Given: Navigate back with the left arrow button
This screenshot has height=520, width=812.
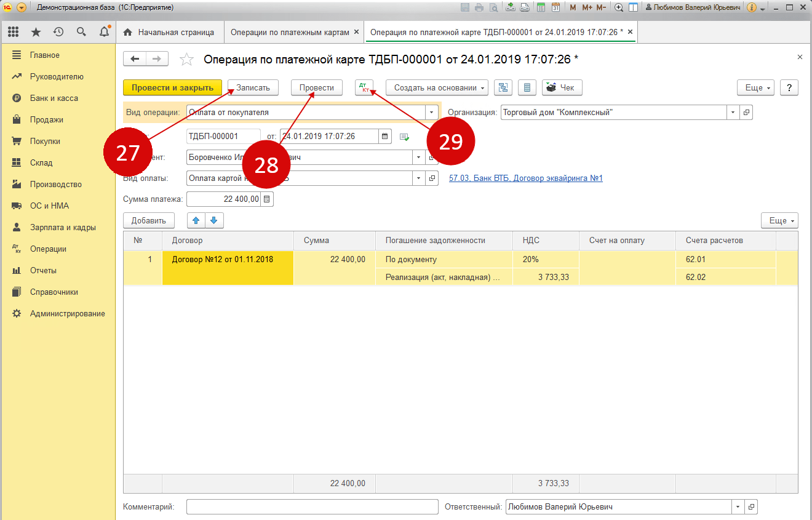Looking at the screenshot, I should 135,58.
